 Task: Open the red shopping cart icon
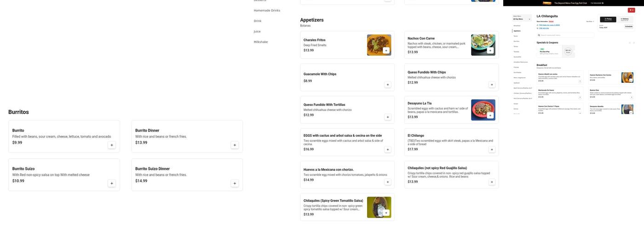click(x=631, y=10)
